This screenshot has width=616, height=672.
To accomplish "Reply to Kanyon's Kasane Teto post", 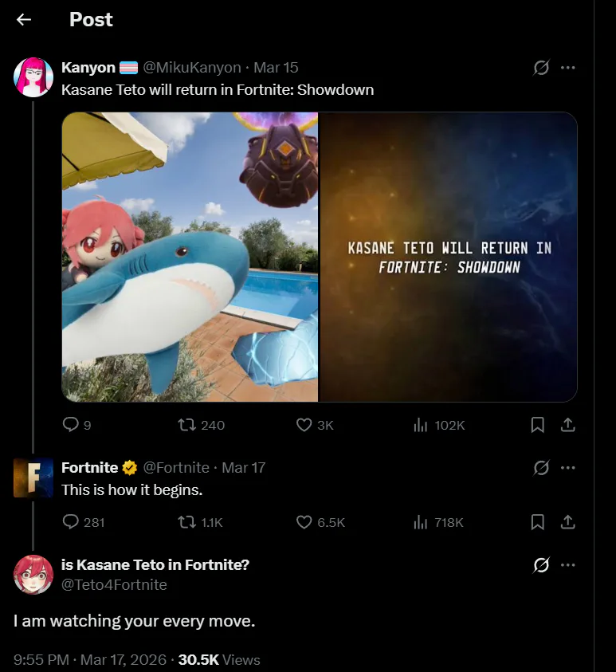I will coord(70,425).
